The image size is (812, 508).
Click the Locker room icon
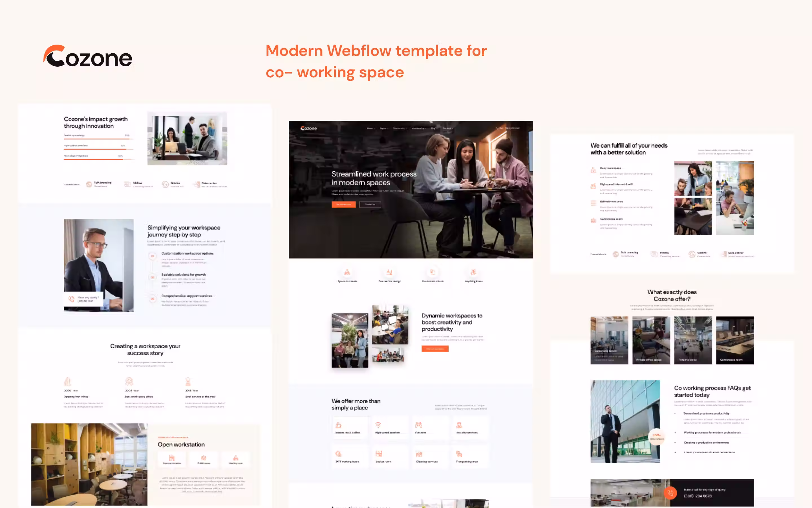click(x=378, y=454)
